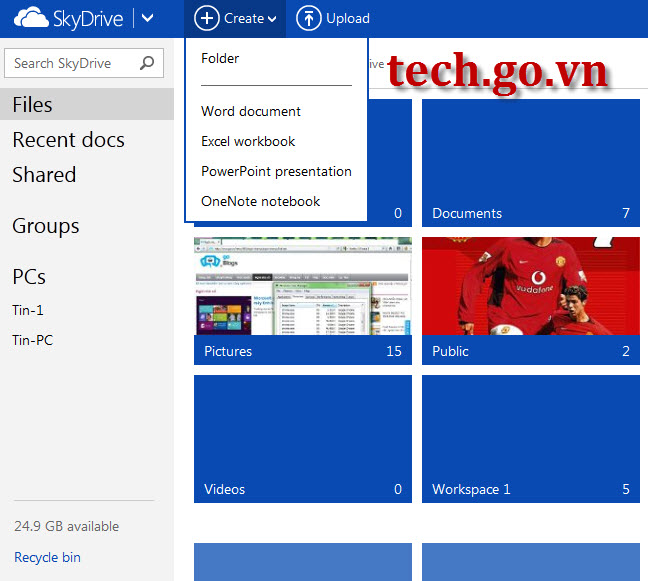Click the Upload arrow circle icon
The height and width of the screenshot is (581, 648).
tap(309, 18)
